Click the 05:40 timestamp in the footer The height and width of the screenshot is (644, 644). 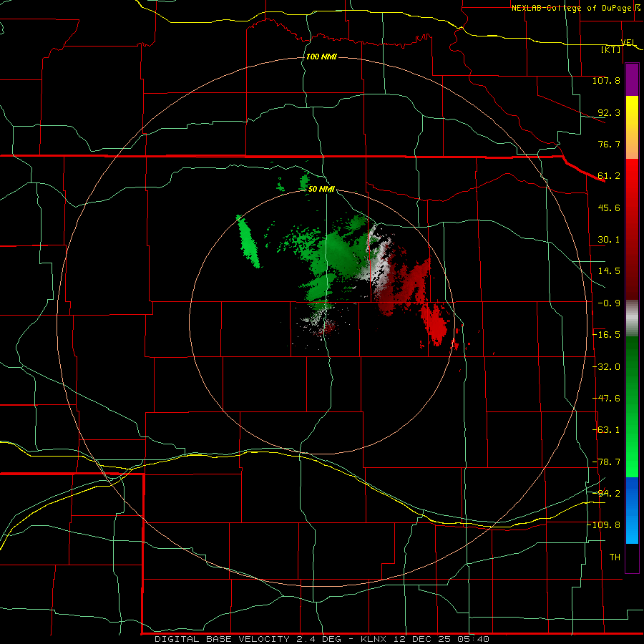474,639
